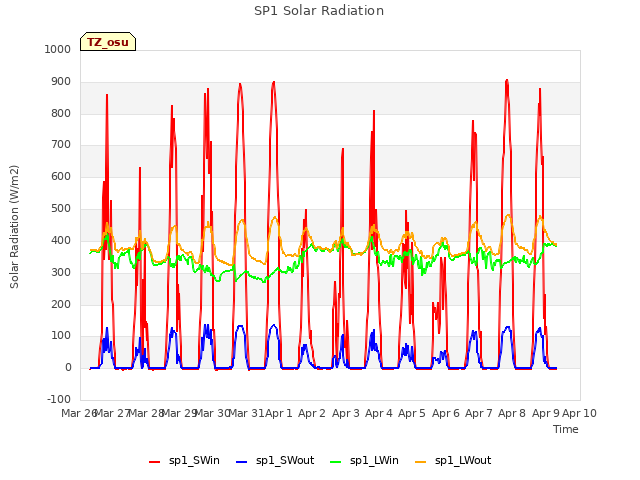Screen dimensions: 640x480
Task: Click the orange sp1_LWout legend swatch
Action: tap(421, 462)
